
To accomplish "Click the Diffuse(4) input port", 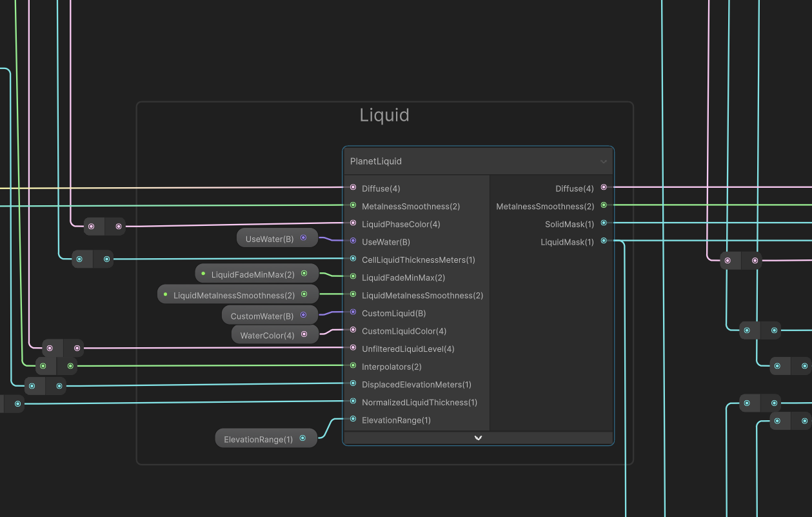I will click(353, 188).
